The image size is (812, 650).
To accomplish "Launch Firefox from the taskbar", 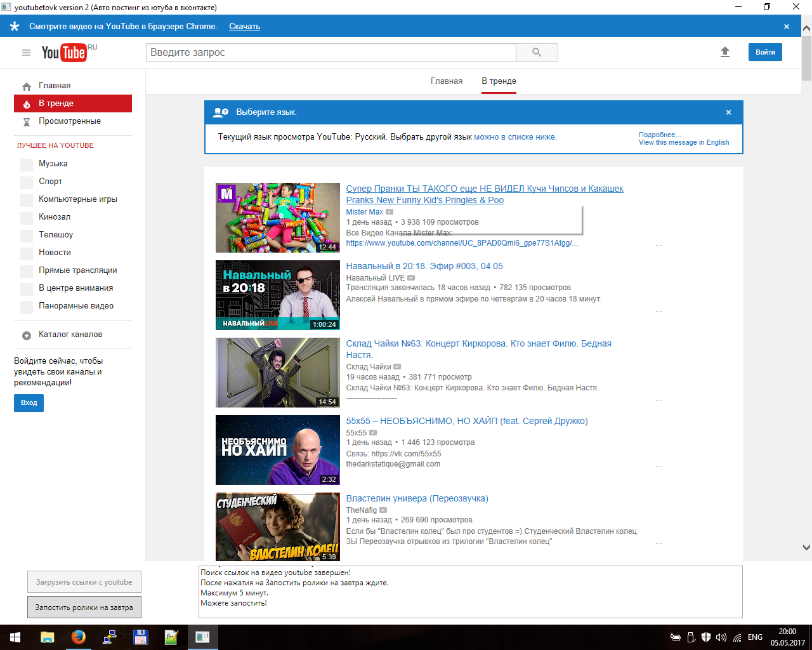I will [x=78, y=637].
